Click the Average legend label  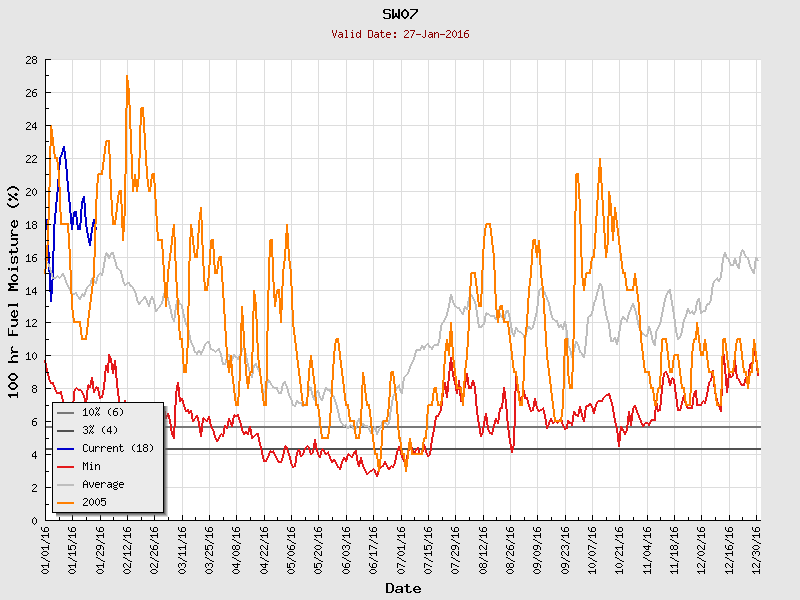[x=103, y=484]
